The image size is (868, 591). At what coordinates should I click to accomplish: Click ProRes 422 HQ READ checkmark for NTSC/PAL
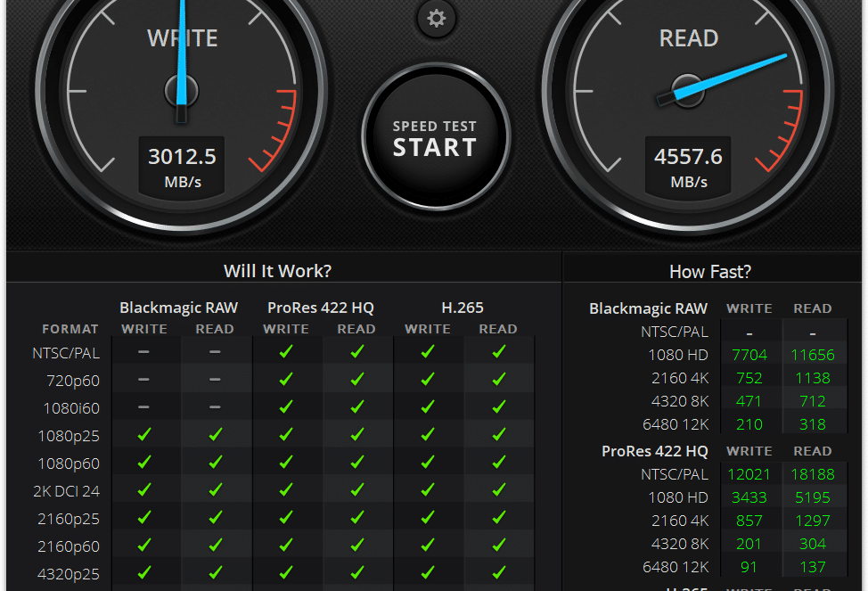357,352
